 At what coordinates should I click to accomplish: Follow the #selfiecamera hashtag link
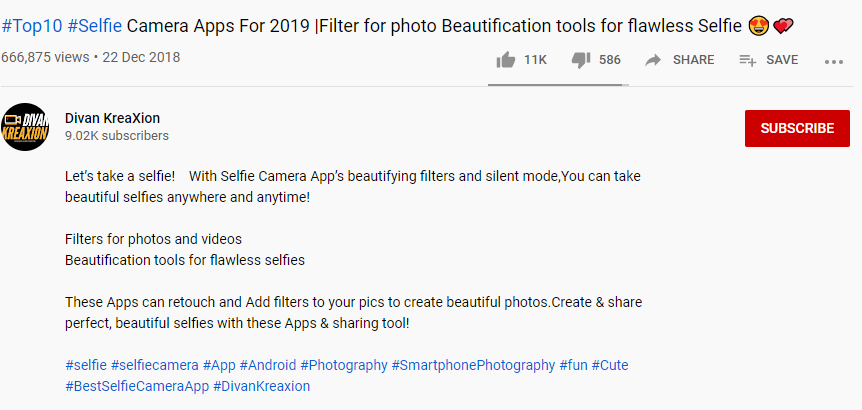click(154, 365)
